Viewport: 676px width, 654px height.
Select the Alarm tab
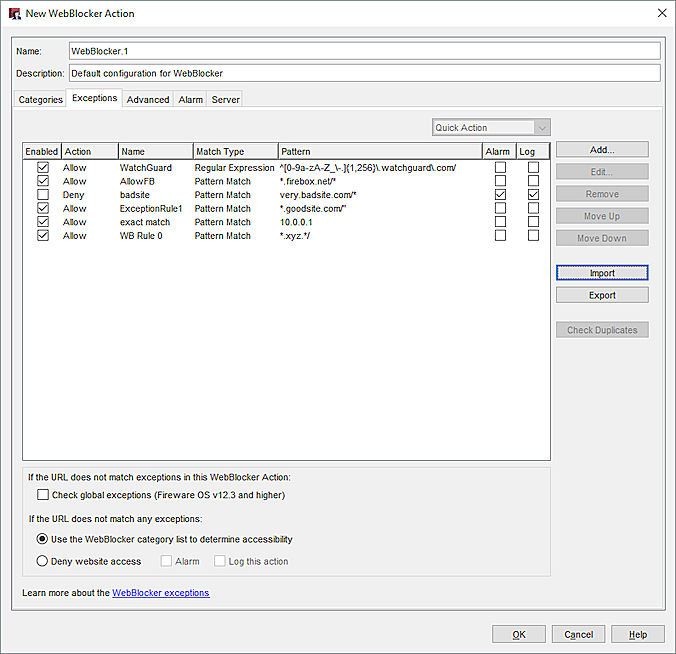click(190, 99)
